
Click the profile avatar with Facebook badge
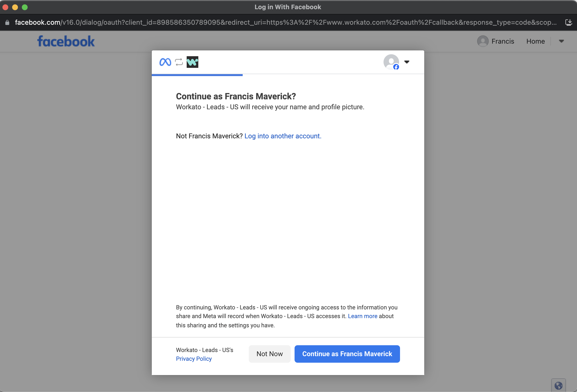(391, 62)
